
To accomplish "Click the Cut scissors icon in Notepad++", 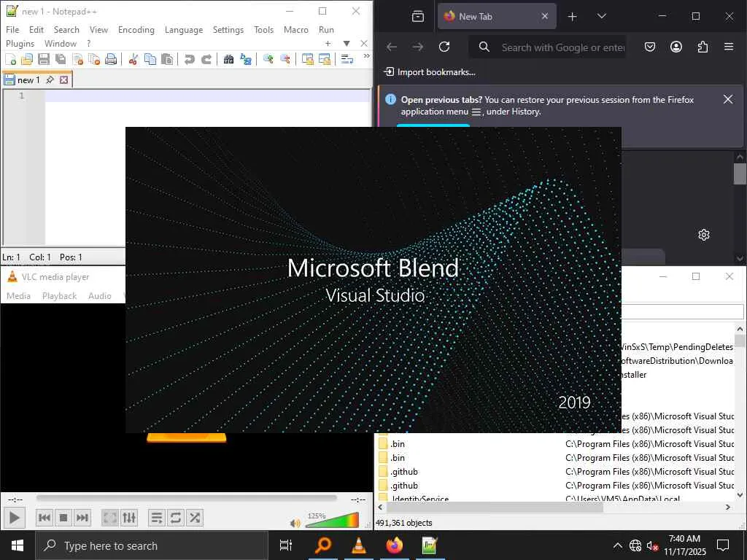I will [x=133, y=59].
